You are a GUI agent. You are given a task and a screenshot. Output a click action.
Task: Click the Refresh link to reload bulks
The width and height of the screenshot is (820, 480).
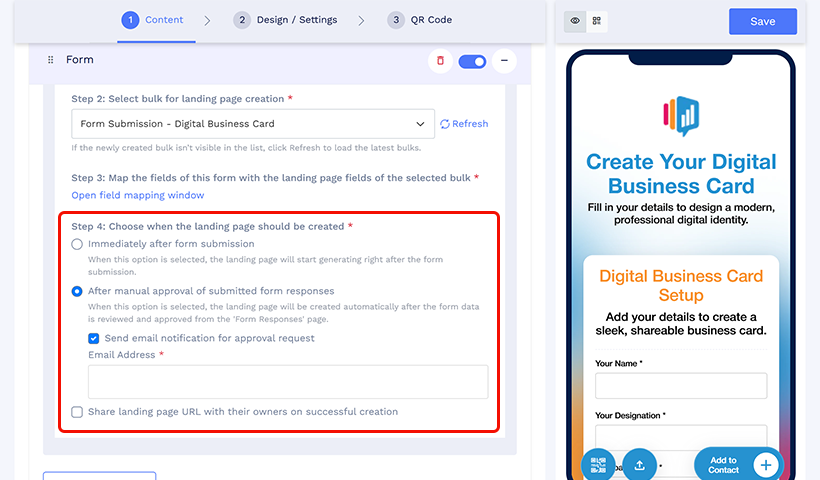[464, 124]
